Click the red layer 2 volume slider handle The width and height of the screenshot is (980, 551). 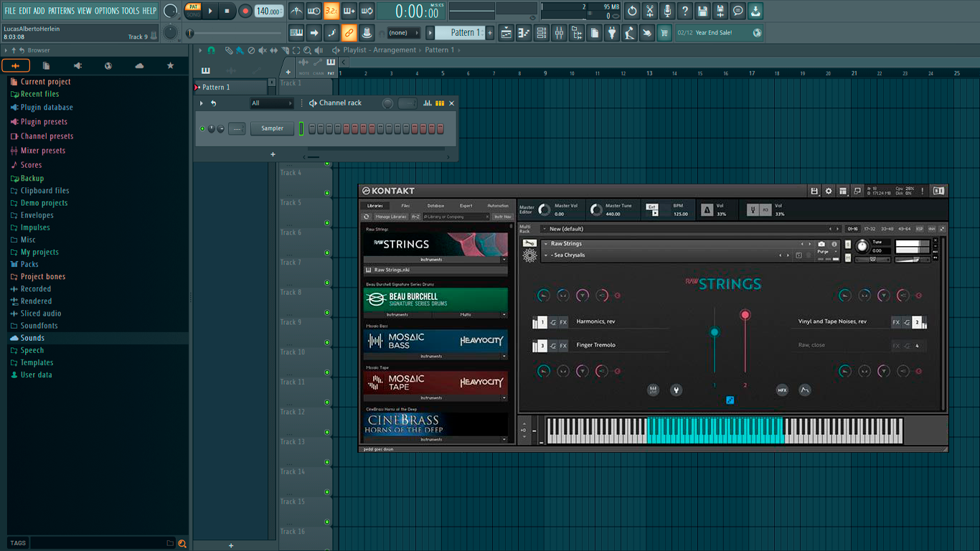point(745,315)
